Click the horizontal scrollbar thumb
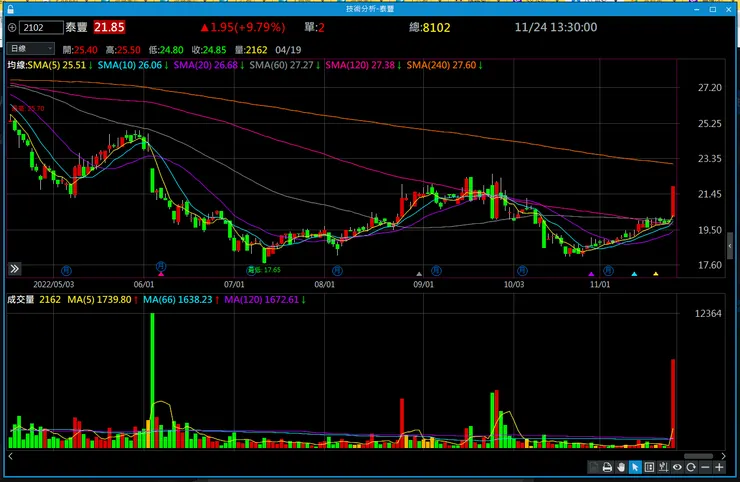 pos(698,456)
